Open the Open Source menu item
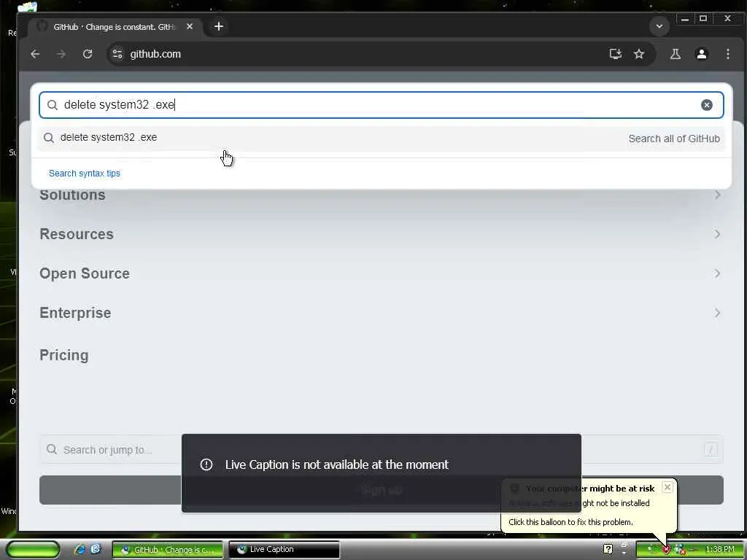Image resolution: width=747 pixels, height=560 pixels. pos(85,274)
